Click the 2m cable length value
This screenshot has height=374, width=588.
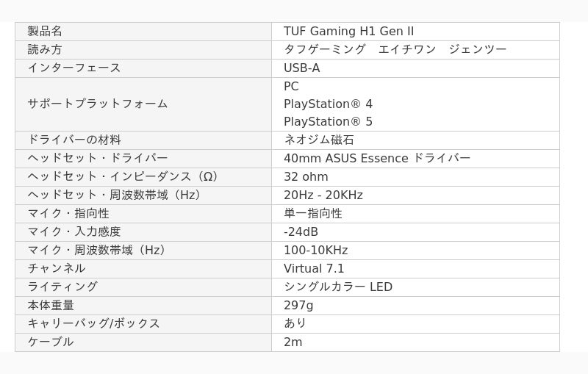(x=293, y=342)
